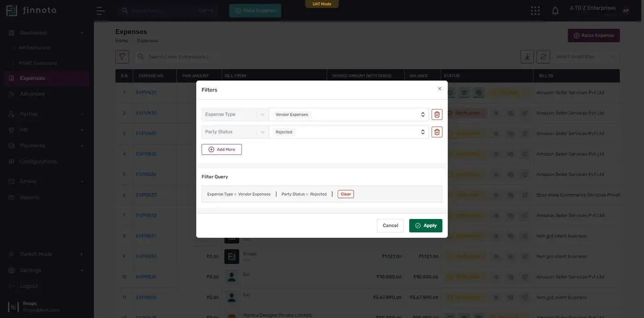The height and width of the screenshot is (318, 644).
Task: Open the notifications bell
Action: [x=555, y=11]
